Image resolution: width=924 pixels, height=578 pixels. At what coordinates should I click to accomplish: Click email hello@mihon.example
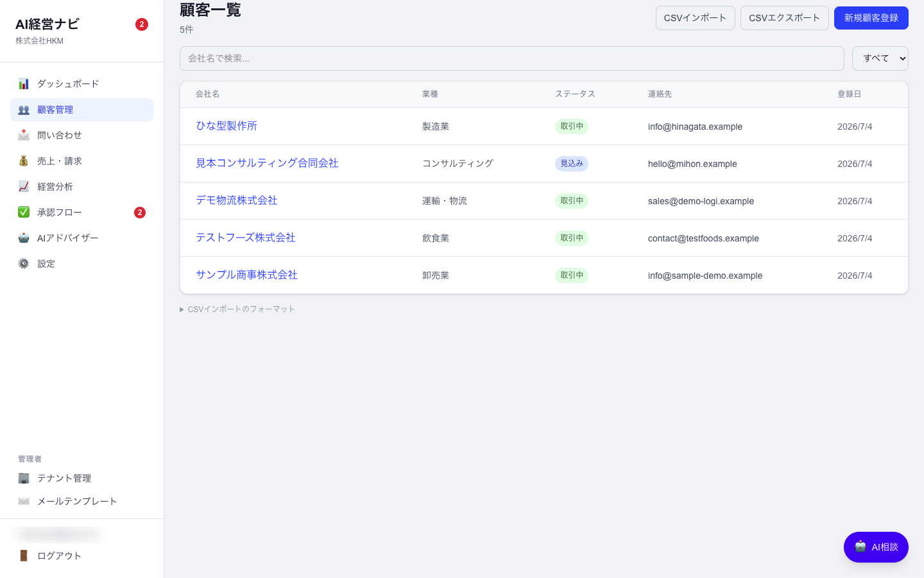tap(692, 164)
